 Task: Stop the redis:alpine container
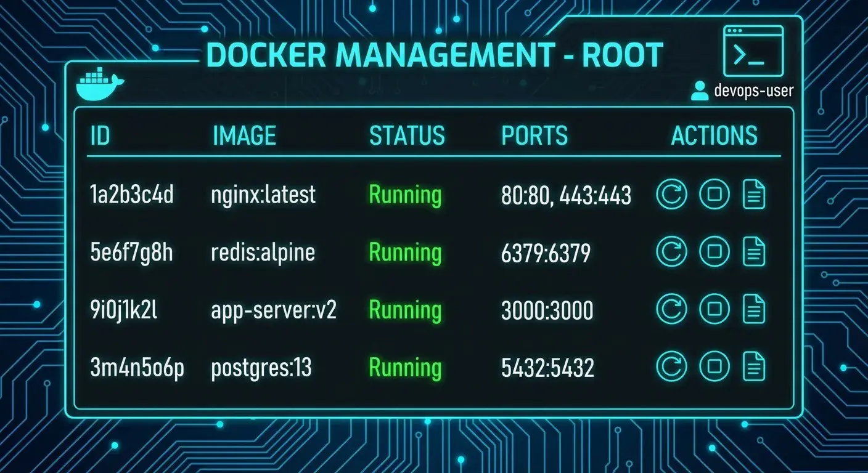714,252
